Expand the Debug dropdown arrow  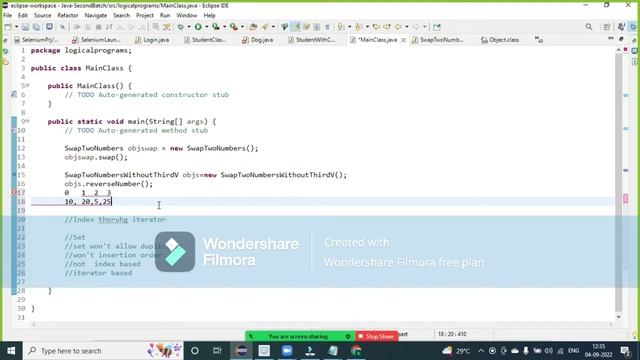(x=189, y=27)
